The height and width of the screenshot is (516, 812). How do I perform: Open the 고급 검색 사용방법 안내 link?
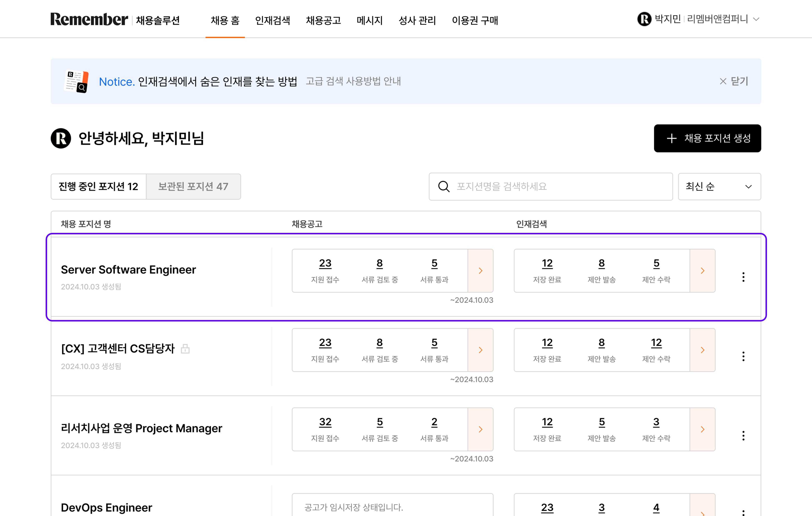[x=353, y=81]
